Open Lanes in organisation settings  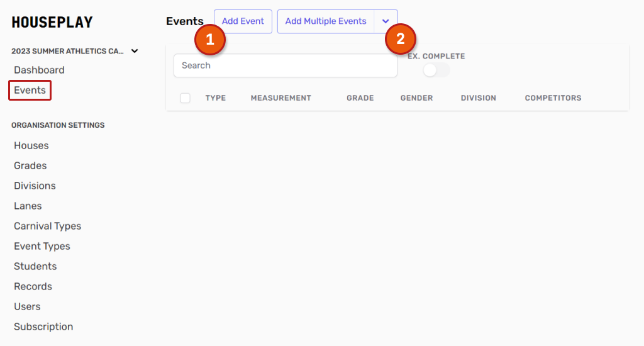click(28, 206)
